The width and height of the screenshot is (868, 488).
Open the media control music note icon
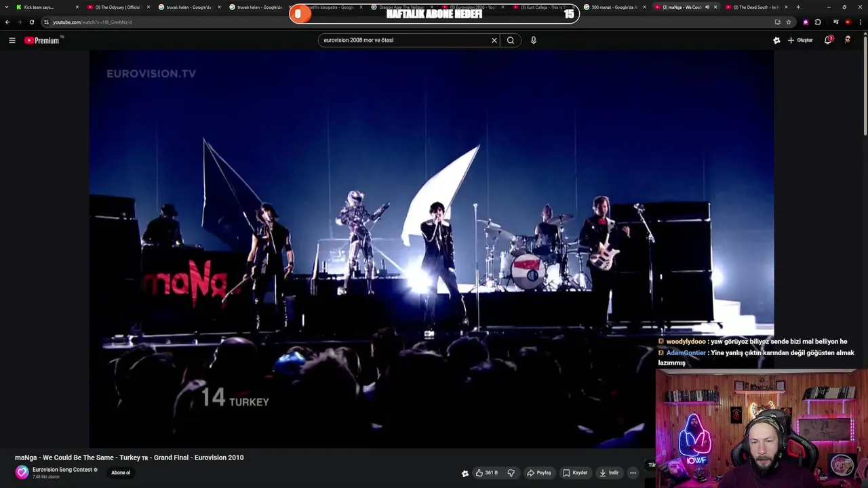click(x=835, y=22)
